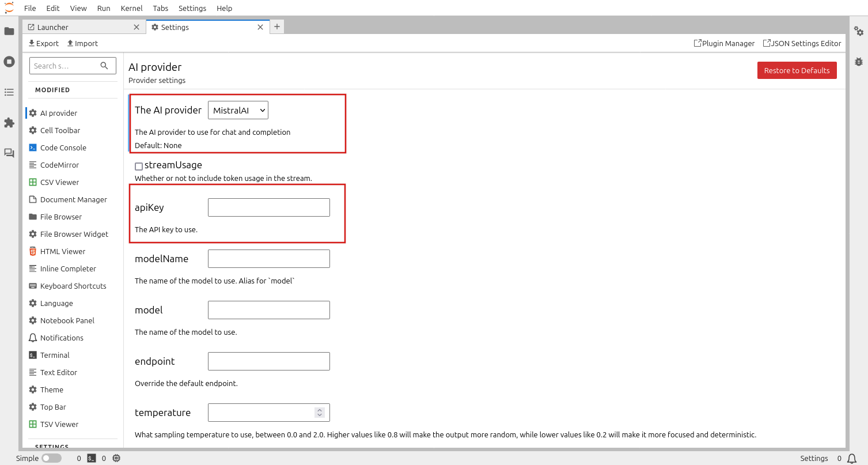
Task: Open the Extension Manager puzzle icon
Action: pyautogui.click(x=9, y=123)
